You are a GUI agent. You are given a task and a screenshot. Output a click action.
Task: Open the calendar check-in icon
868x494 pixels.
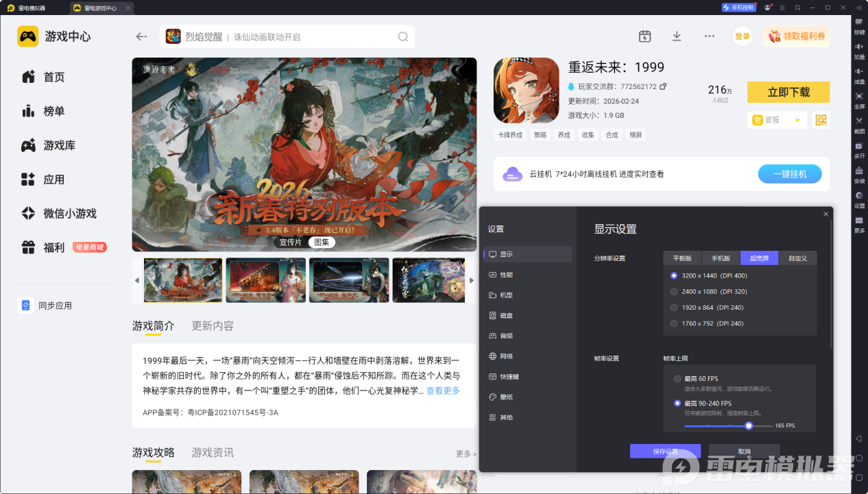[644, 36]
